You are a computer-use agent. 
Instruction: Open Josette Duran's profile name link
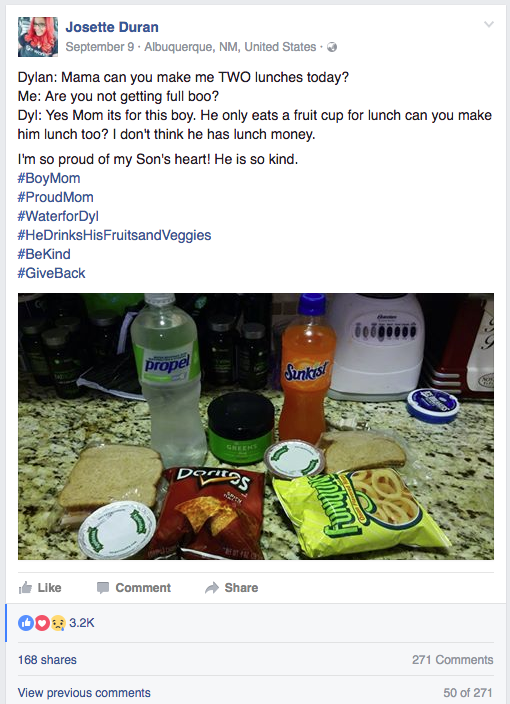click(112, 27)
